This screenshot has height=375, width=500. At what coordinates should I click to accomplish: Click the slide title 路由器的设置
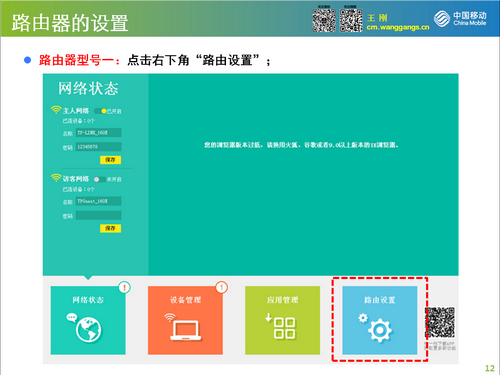point(70,23)
